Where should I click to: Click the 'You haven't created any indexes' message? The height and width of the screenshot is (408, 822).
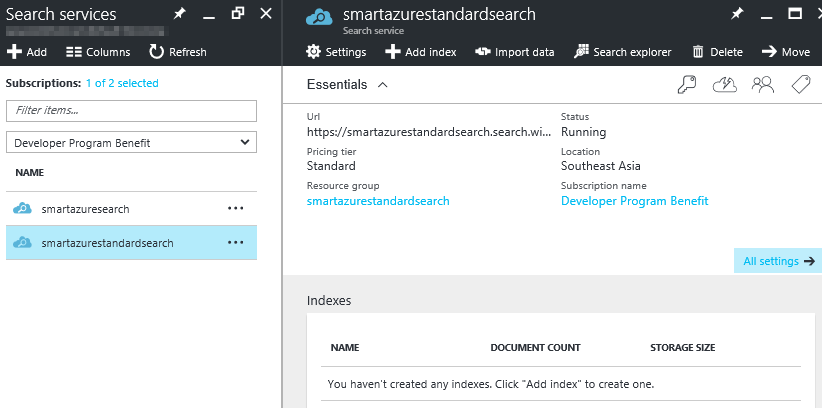pos(491,384)
